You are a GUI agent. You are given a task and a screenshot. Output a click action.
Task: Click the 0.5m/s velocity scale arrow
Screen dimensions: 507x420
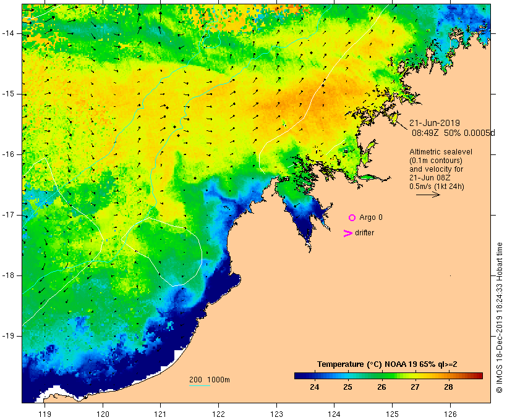tap(428, 195)
